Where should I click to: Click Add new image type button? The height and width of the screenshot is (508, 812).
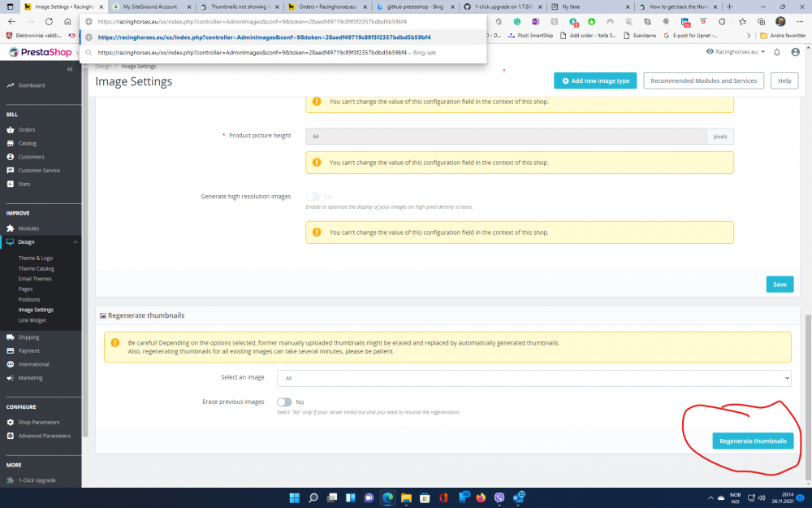[595, 80]
